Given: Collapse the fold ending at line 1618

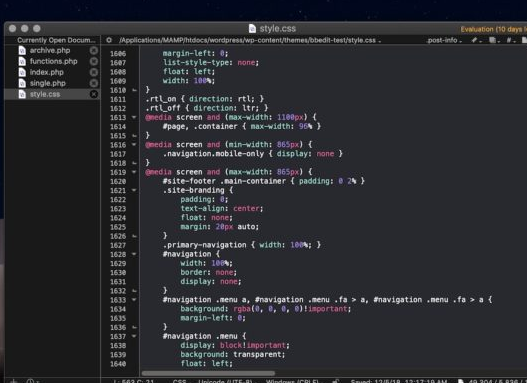Looking at the screenshot, I should click(134, 163).
